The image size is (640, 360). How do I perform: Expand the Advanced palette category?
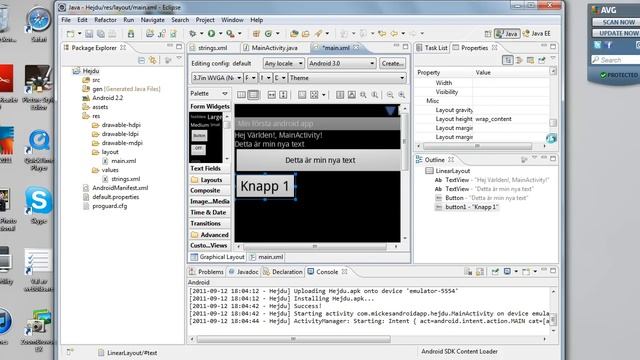[x=209, y=235]
